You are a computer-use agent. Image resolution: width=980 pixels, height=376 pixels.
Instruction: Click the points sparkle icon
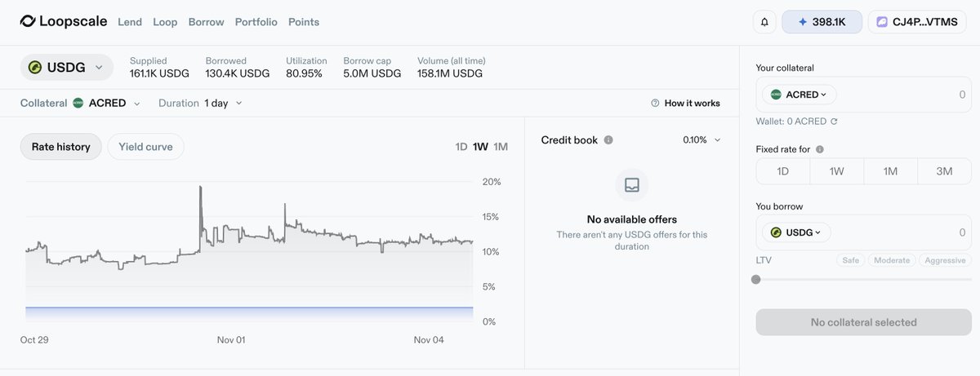803,22
